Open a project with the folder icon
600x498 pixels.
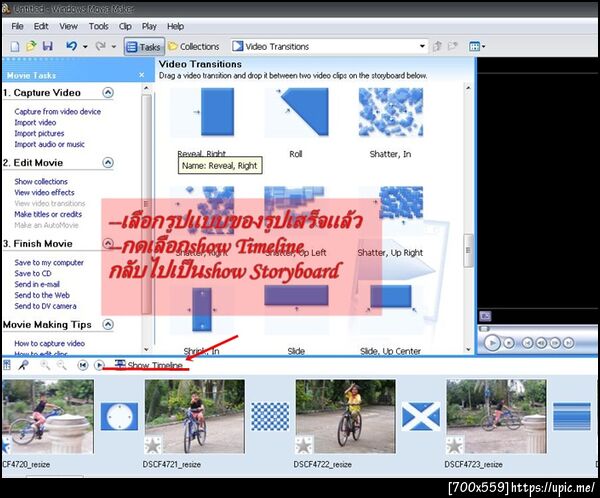tap(31, 46)
